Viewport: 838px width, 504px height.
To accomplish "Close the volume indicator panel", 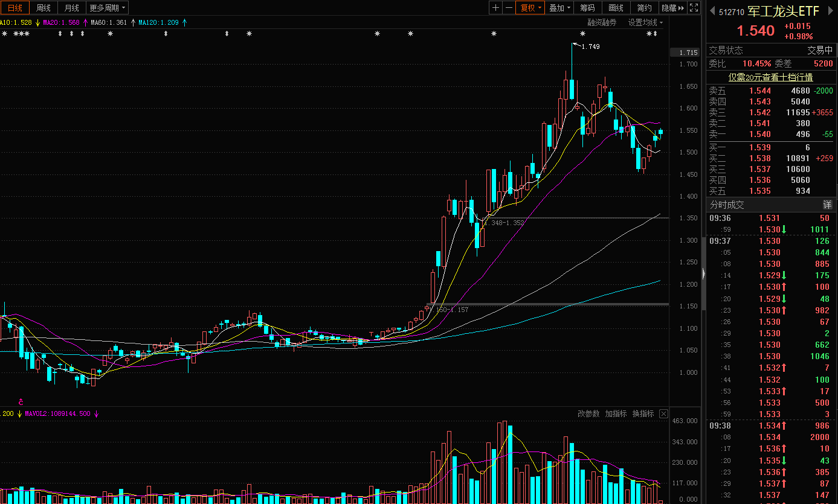I will coord(663,413).
